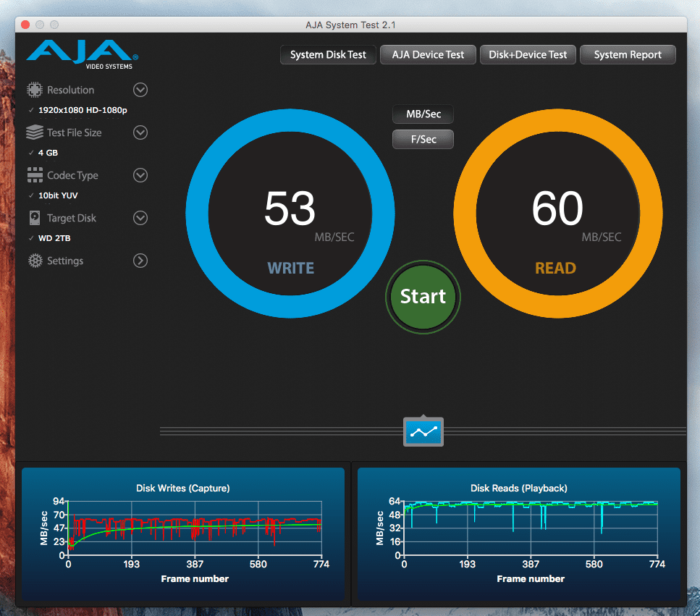
Task: Expand the Resolution dropdown arrow
Action: [140, 90]
